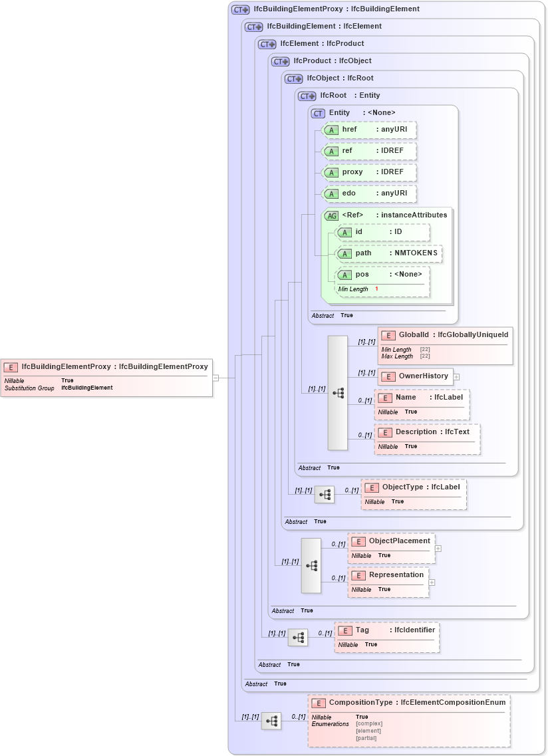Click the sequence compositor icon before GlobalId
The width and height of the screenshot is (548, 756).
coord(337,394)
